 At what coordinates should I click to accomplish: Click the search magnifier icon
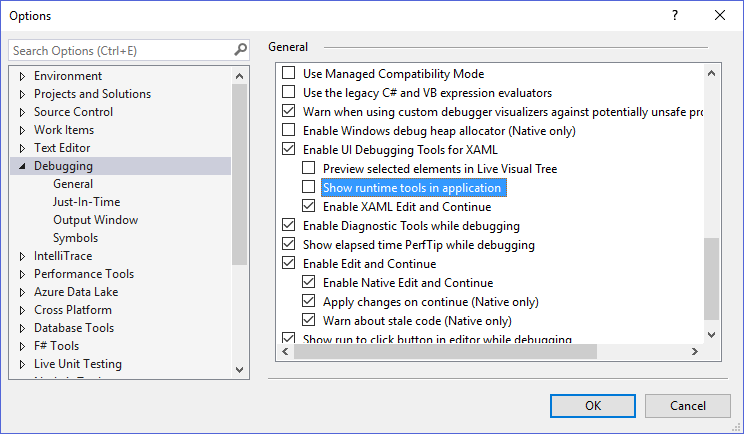240,50
